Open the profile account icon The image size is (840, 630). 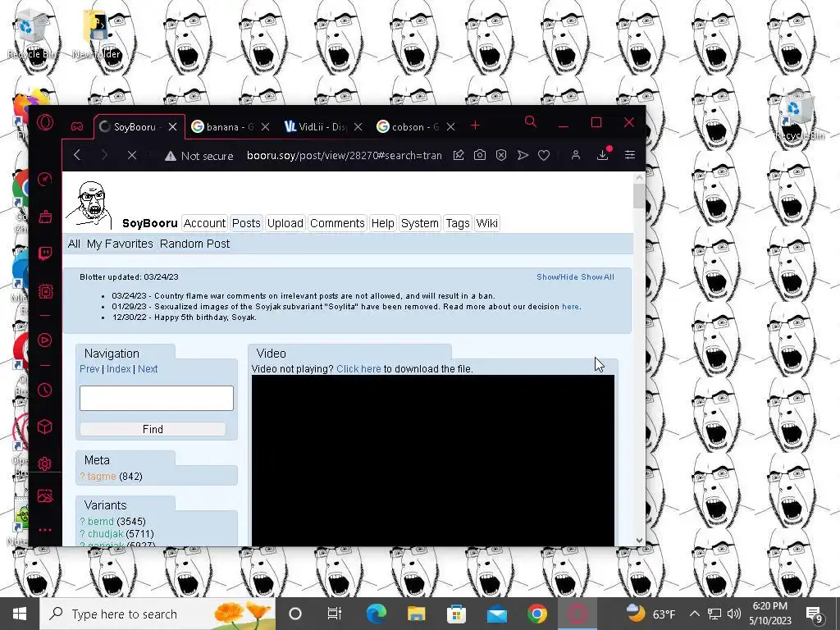tap(576, 155)
